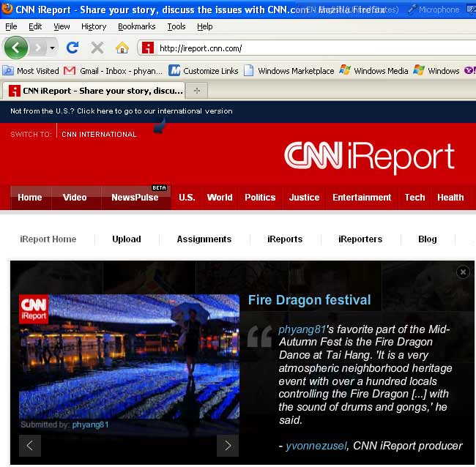The height and width of the screenshot is (467, 476).
Task: Show previous featured story with left arrow
Action: tap(30, 446)
